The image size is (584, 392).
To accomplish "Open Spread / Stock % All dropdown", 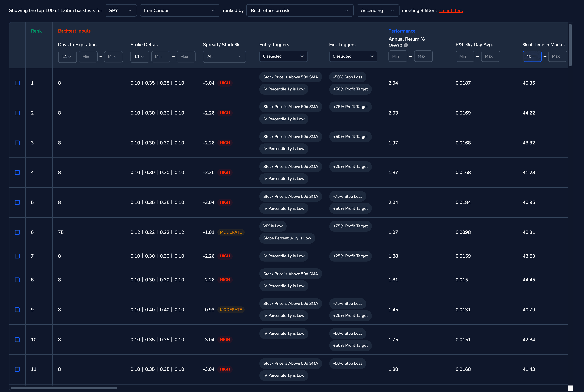I will point(224,56).
